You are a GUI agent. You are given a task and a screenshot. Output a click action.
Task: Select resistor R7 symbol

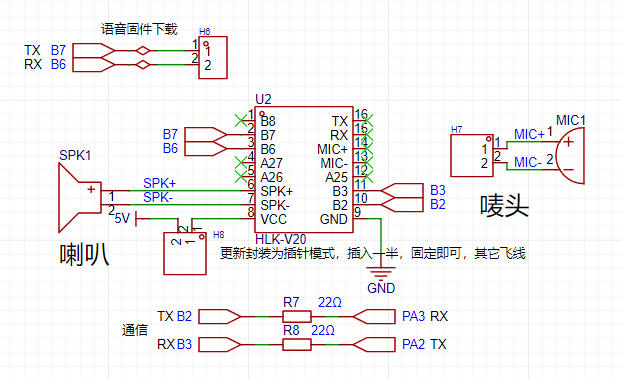click(297, 316)
